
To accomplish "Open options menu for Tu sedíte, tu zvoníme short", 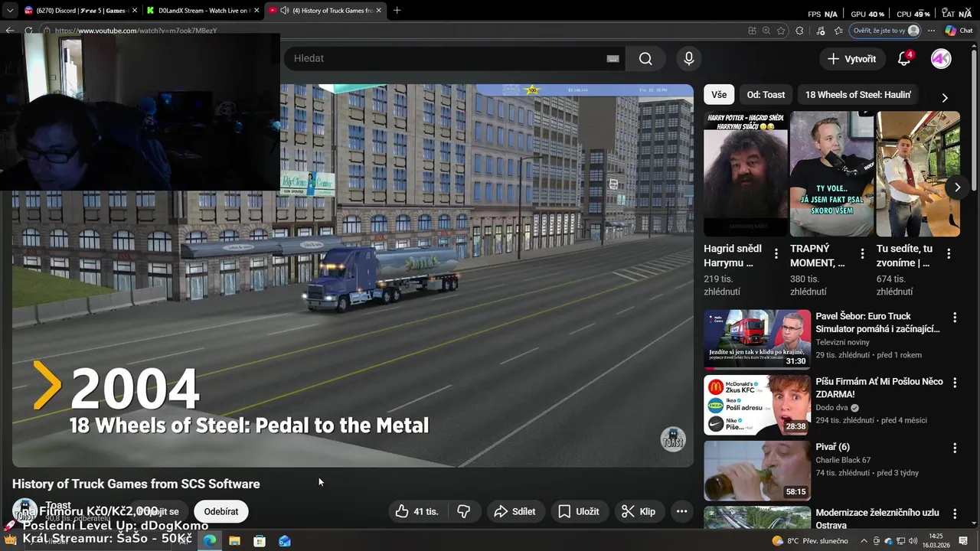I will 949,253.
